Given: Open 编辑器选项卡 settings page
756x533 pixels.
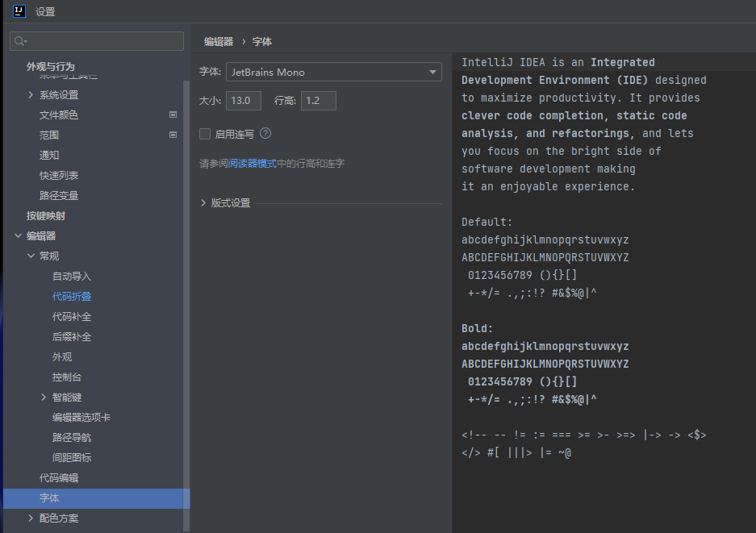Looking at the screenshot, I should (81, 418).
